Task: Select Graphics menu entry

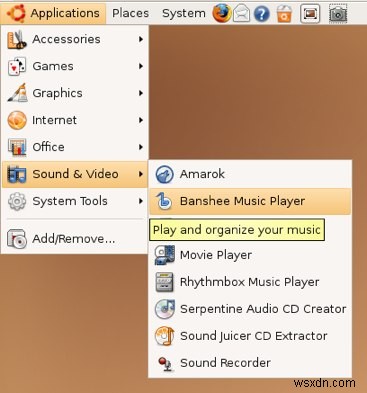Action: 75,93
